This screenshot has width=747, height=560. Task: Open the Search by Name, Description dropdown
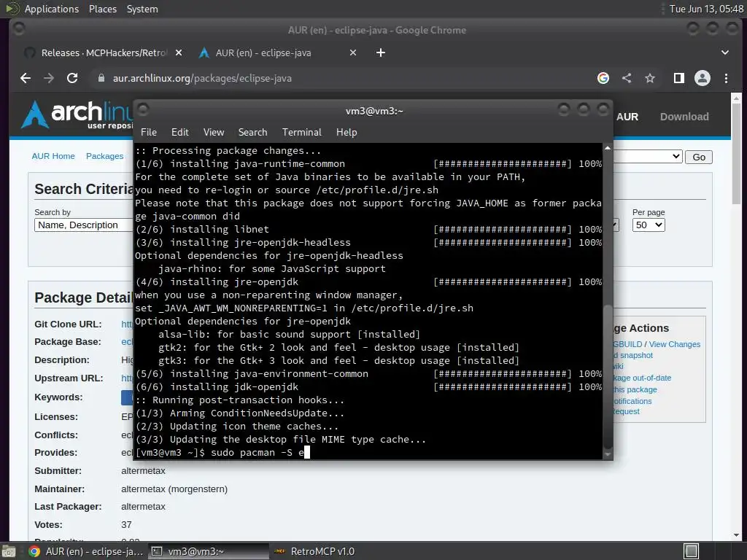point(83,225)
